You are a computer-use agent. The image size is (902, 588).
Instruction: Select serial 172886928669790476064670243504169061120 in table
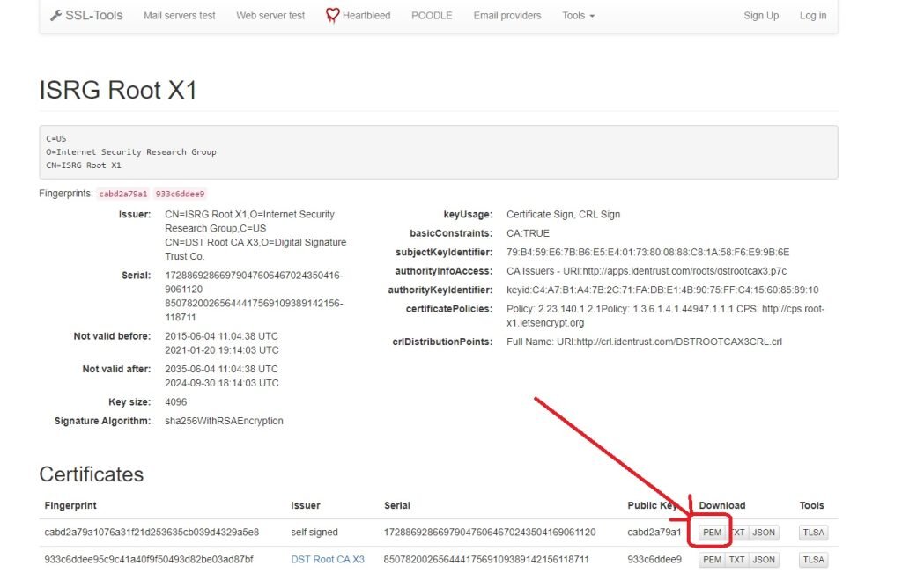tap(490, 533)
